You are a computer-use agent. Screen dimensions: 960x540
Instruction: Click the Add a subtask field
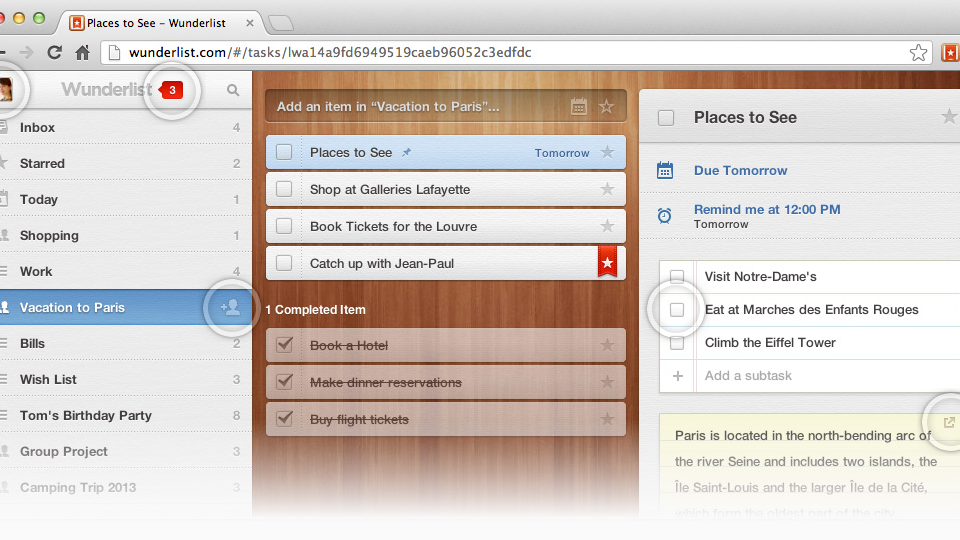pyautogui.click(x=748, y=376)
